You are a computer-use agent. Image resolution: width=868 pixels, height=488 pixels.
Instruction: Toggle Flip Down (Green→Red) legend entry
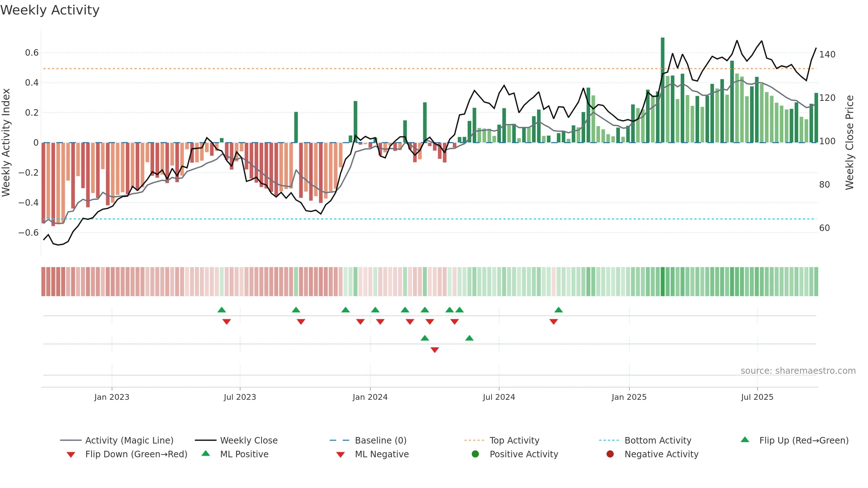[127, 454]
